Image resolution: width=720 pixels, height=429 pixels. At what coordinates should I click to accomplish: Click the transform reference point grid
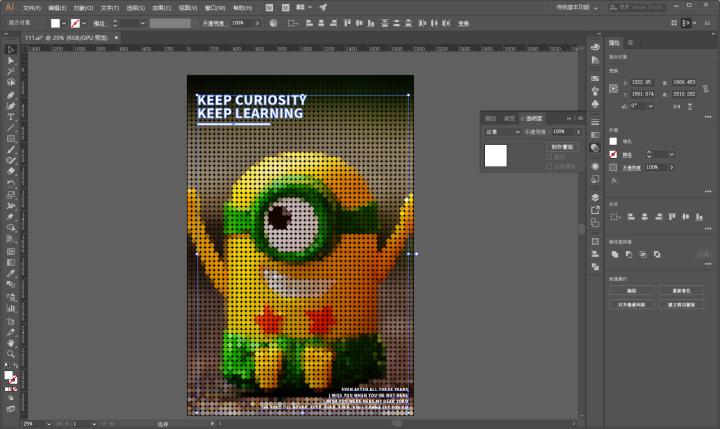coord(613,88)
